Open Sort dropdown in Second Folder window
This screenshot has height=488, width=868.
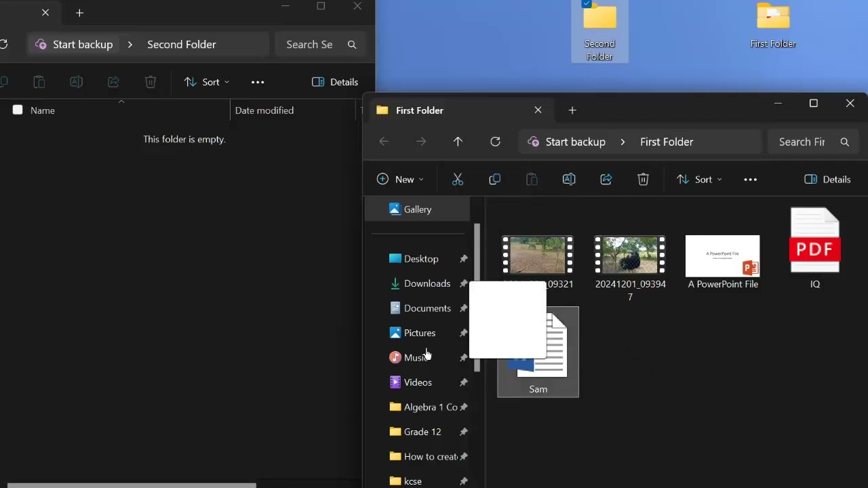[207, 82]
